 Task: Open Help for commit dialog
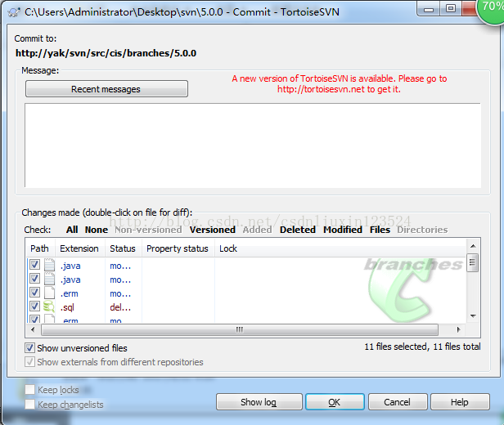coord(460,402)
